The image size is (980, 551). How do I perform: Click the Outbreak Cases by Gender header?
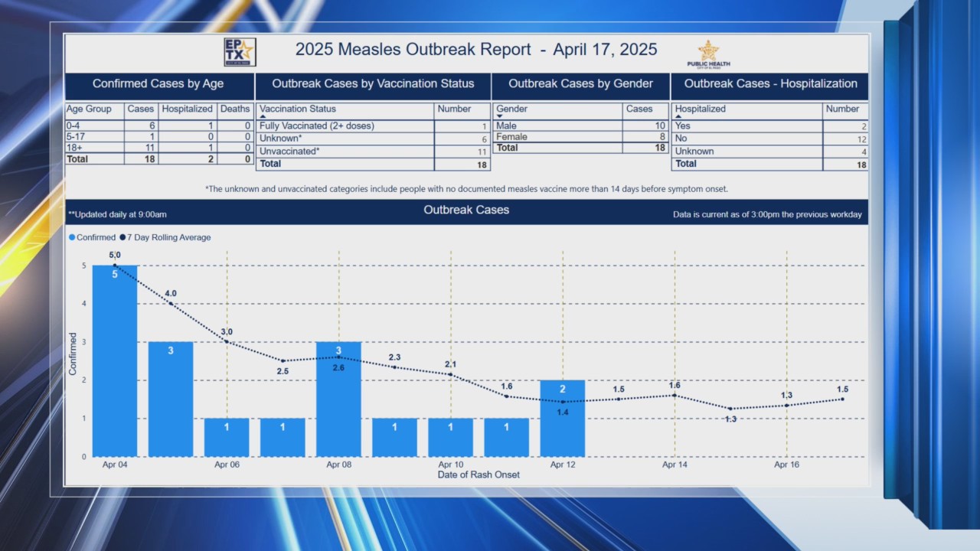point(580,84)
